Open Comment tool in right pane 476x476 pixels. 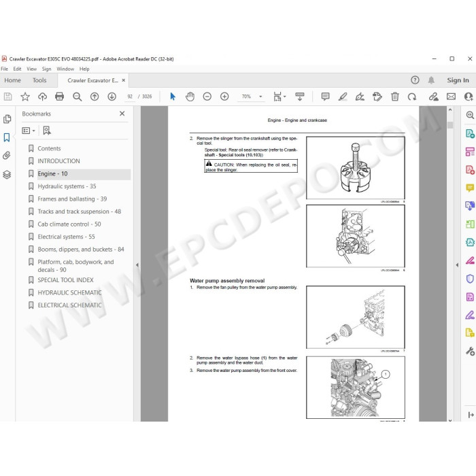pos(470,188)
